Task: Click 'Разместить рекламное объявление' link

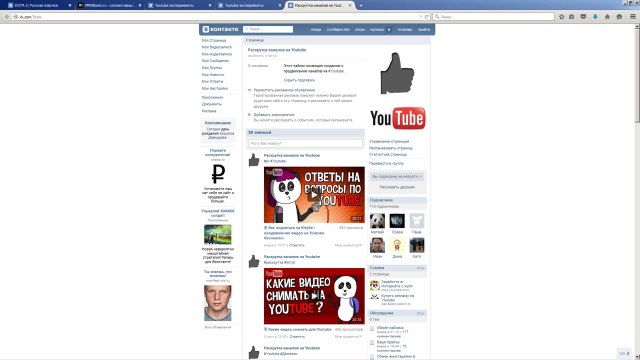Action: click(284, 90)
